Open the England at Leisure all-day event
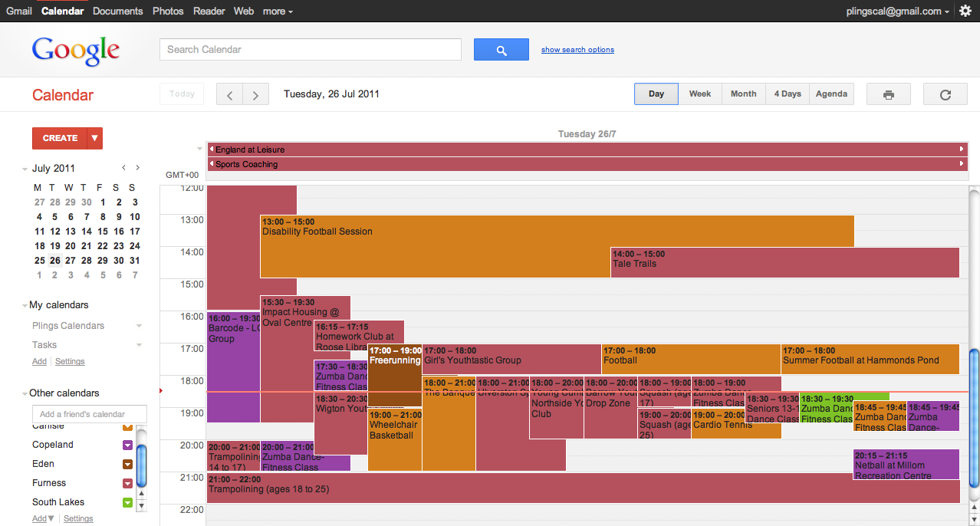This screenshot has height=526, width=980. click(587, 150)
